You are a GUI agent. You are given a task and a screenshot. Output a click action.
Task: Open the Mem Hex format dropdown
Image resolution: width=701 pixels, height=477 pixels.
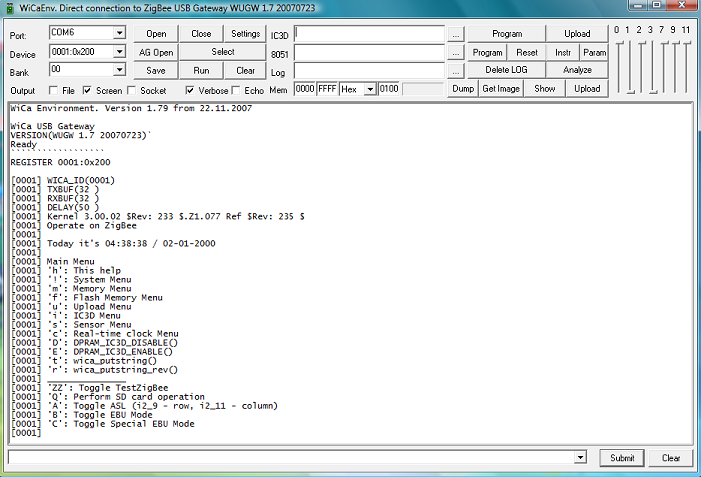[x=370, y=89]
